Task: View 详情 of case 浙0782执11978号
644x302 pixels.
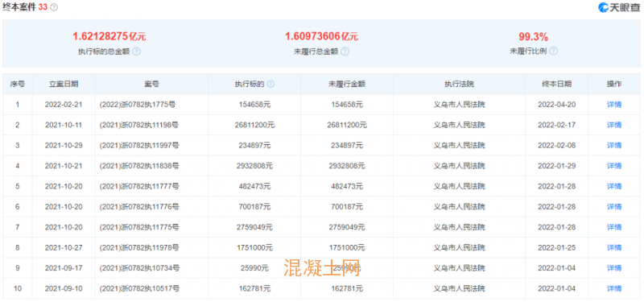Action: 614,248
